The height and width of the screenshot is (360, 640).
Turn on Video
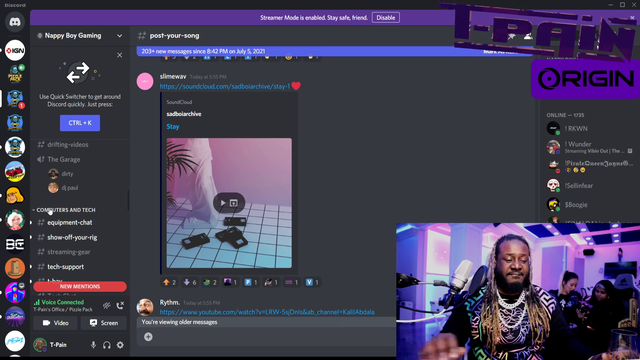(56, 323)
